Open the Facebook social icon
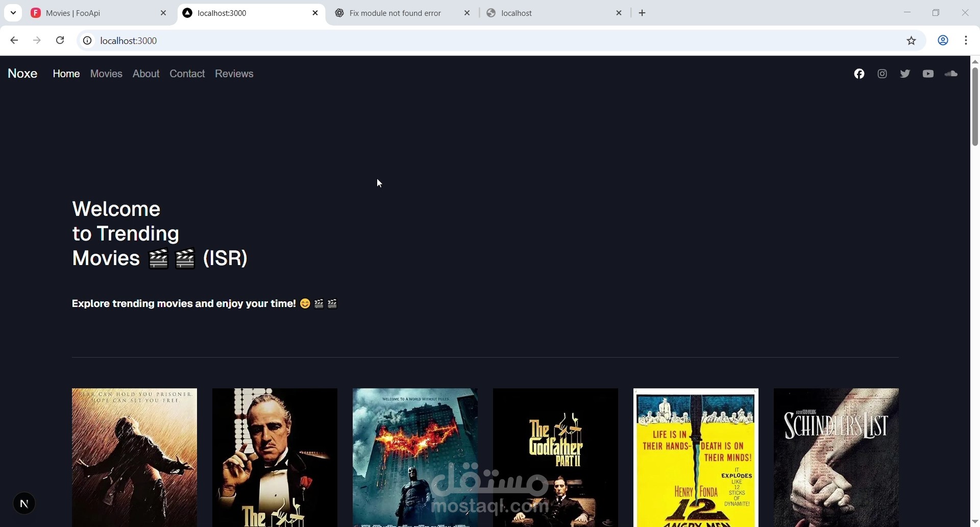Viewport: 980px width, 527px height. point(860,74)
